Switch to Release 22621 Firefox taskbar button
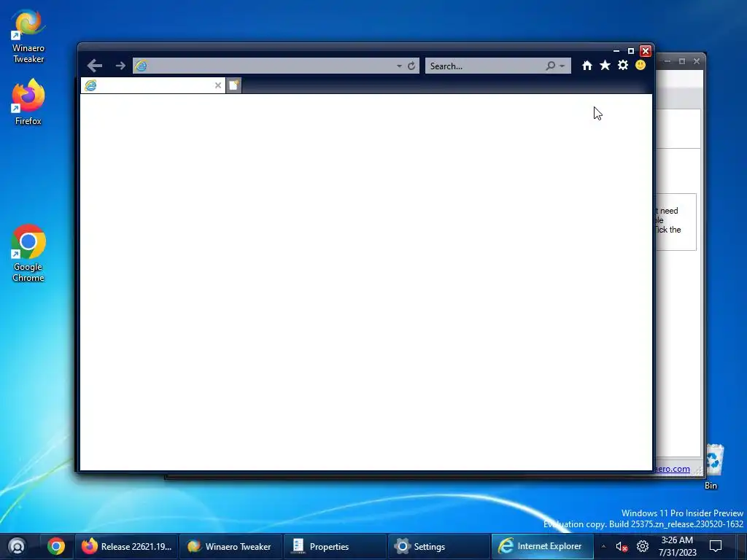The width and height of the screenshot is (747, 560). pyautogui.click(x=126, y=546)
